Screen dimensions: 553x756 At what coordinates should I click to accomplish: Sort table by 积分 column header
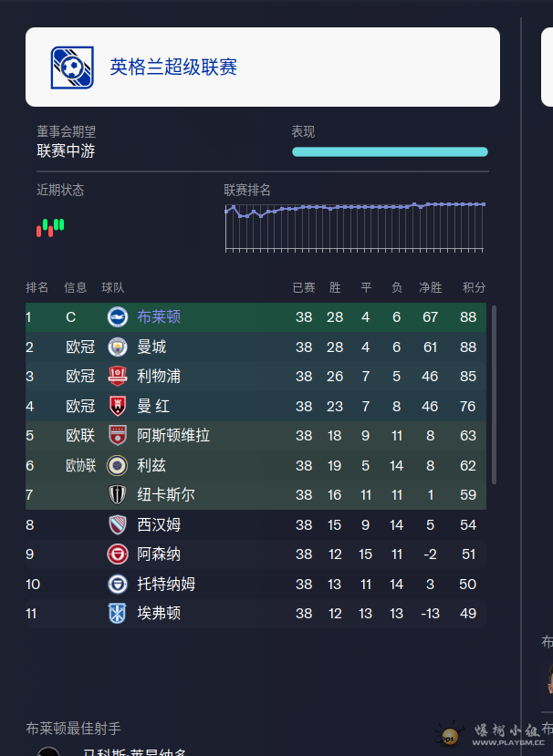pos(474,288)
